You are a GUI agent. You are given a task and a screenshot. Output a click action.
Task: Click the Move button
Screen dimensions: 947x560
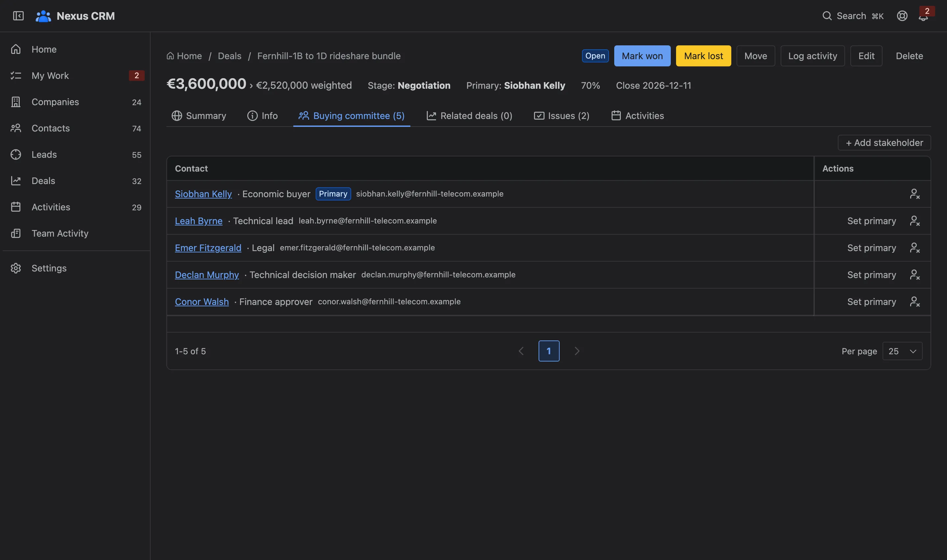click(x=756, y=56)
